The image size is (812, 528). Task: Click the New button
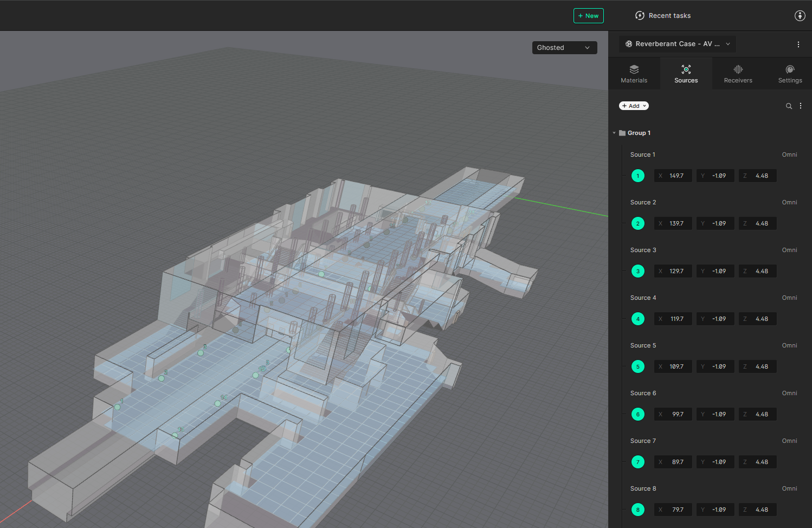click(x=588, y=16)
